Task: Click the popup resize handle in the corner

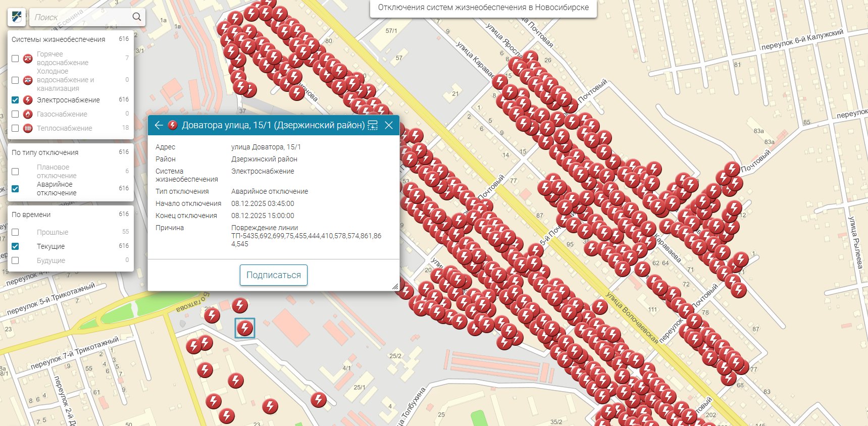Action: (x=395, y=287)
